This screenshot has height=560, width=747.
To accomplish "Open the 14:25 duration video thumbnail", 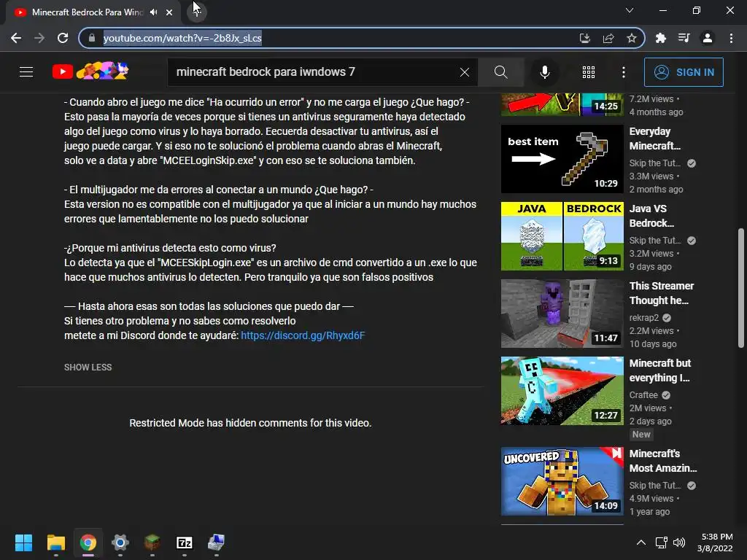I will coord(562,104).
